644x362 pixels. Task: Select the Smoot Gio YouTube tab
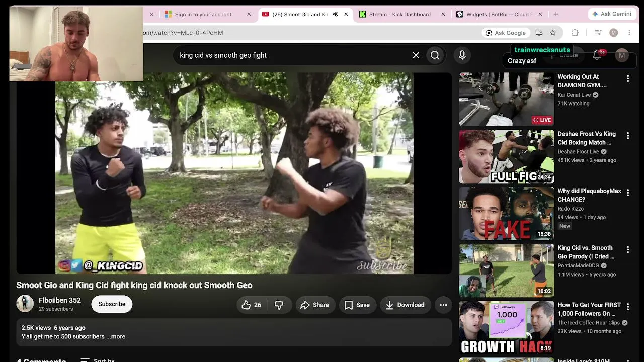300,14
